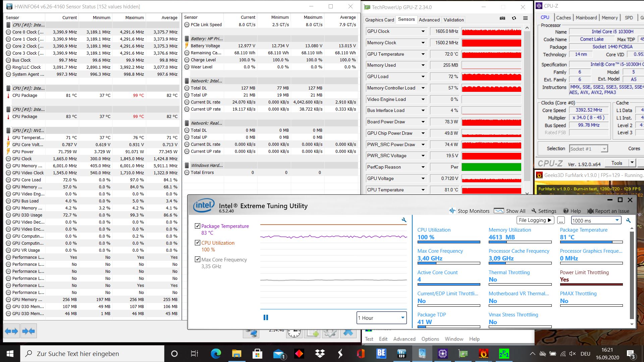This screenshot has width=644, height=362.
Task: Click Cortana circle icon
Action: (174, 354)
